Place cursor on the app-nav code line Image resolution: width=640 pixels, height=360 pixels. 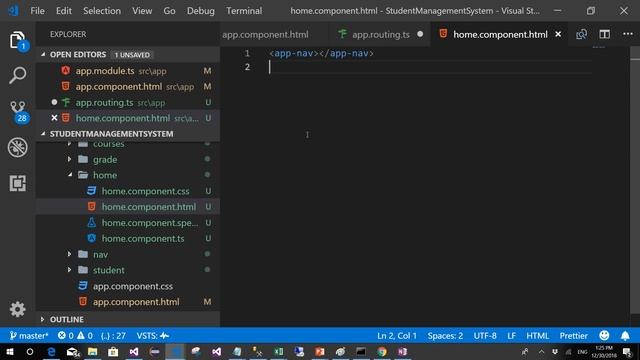(321, 53)
